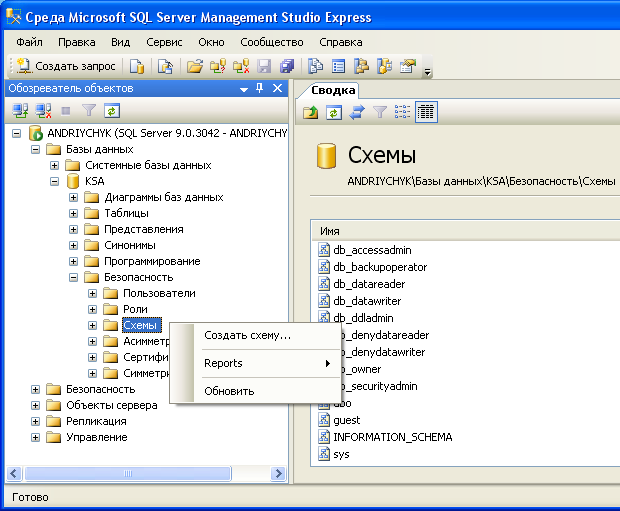Open the Файл menu
Viewport: 620px width, 511px height.
click(x=29, y=42)
